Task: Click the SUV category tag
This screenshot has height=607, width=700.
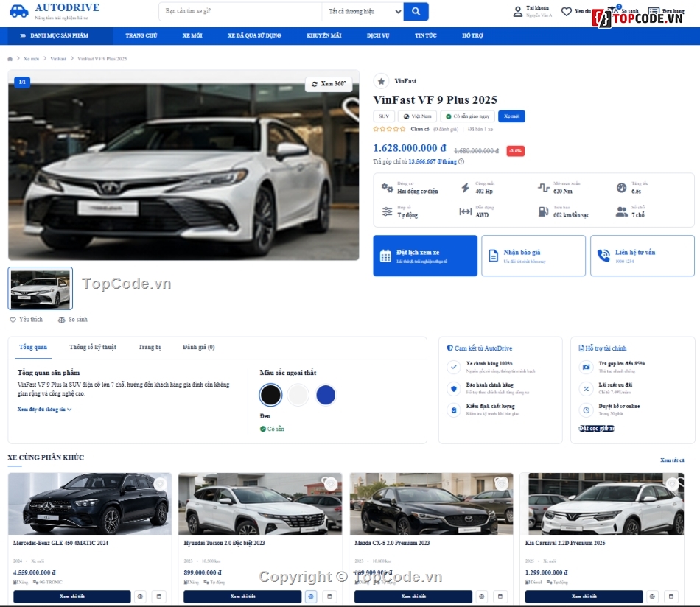Action: point(384,116)
